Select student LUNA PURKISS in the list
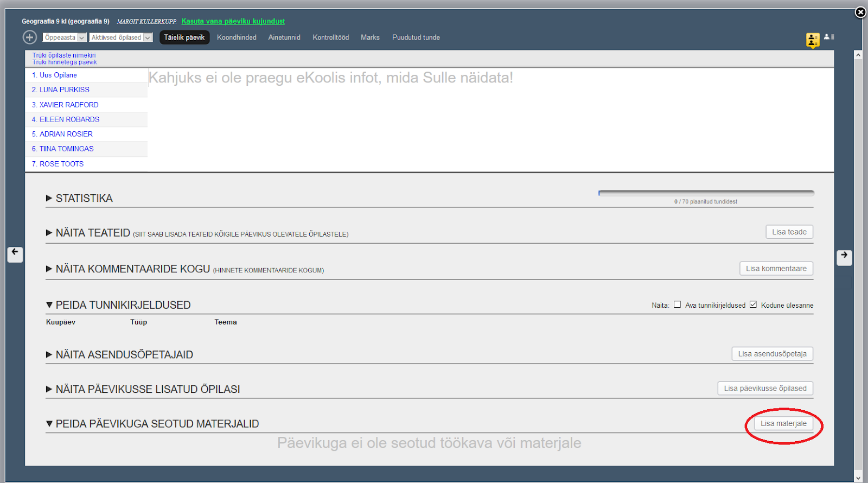This screenshot has width=868, height=483. coord(64,90)
